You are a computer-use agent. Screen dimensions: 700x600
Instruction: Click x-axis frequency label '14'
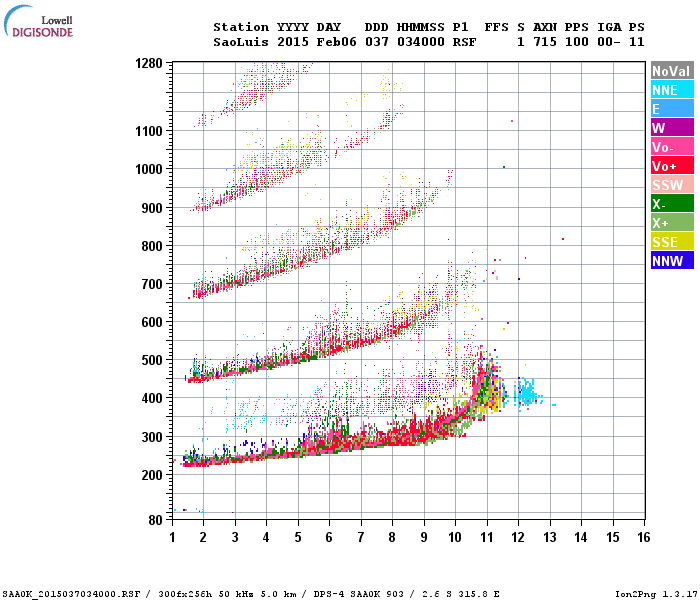pos(581,537)
